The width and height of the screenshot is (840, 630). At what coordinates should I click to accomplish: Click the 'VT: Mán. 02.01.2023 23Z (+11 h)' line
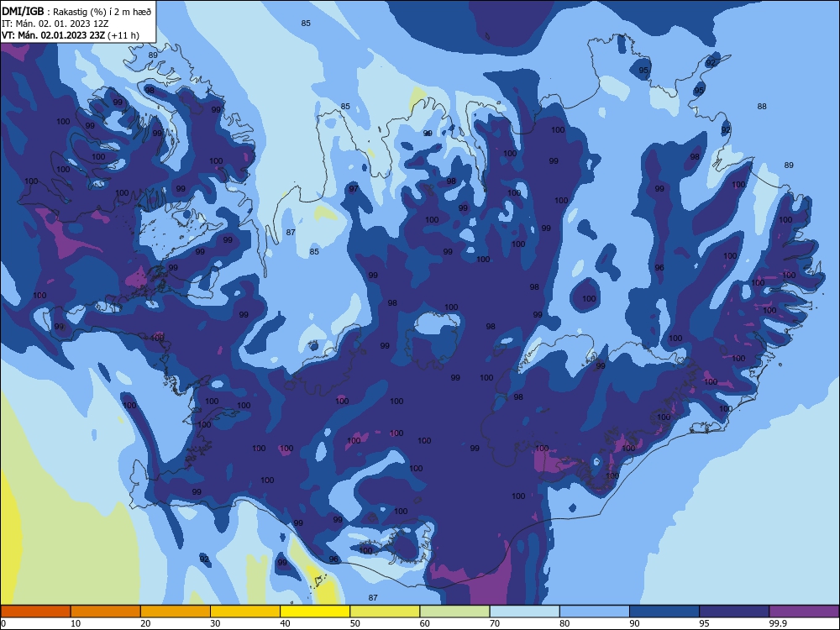pyautogui.click(x=71, y=35)
